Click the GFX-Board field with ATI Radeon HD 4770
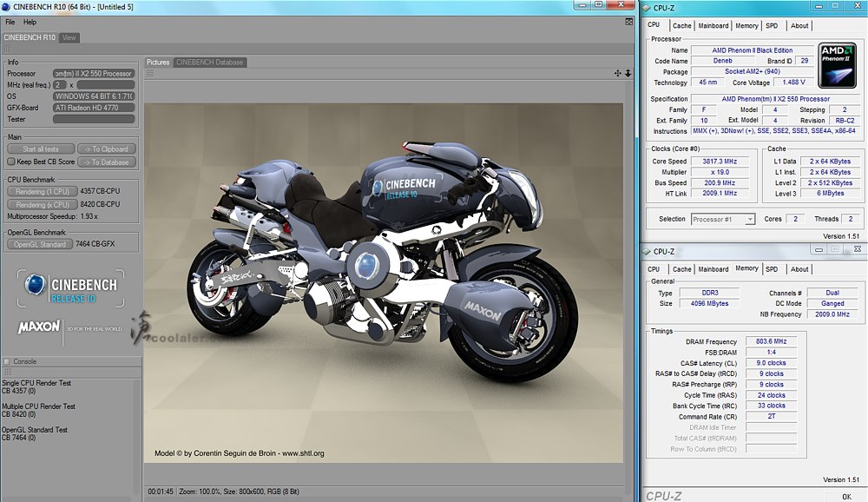868x502 pixels. [94, 108]
